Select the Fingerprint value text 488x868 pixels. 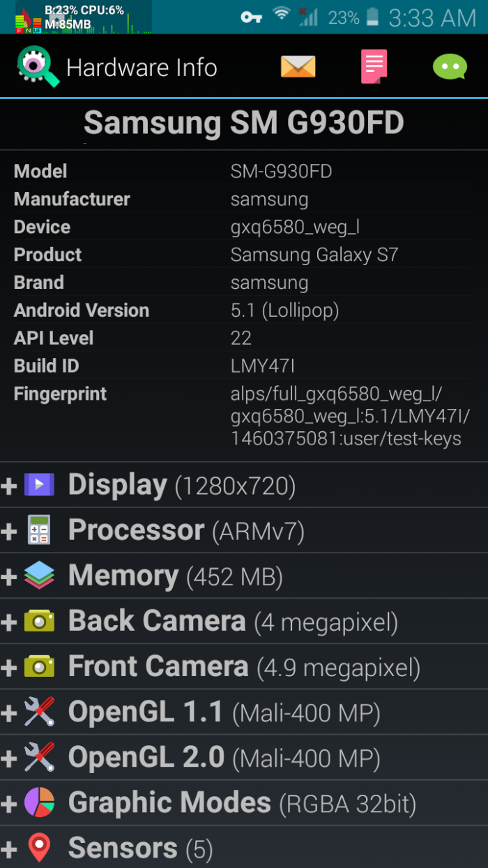(349, 416)
